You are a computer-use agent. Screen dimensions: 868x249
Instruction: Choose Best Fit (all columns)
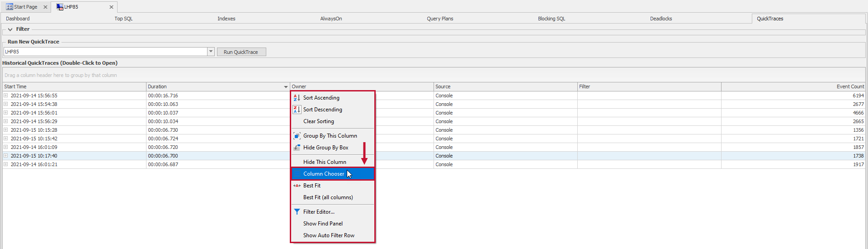point(333,197)
